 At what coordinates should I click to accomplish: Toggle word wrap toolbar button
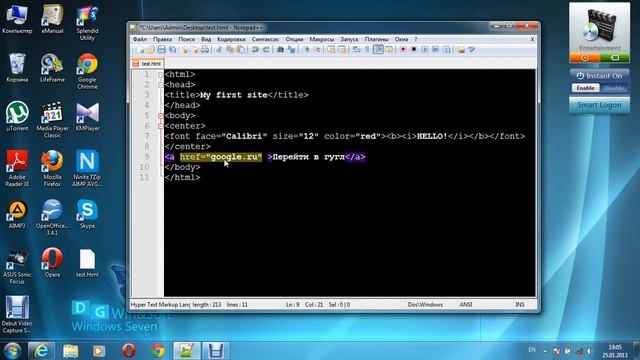click(356, 50)
